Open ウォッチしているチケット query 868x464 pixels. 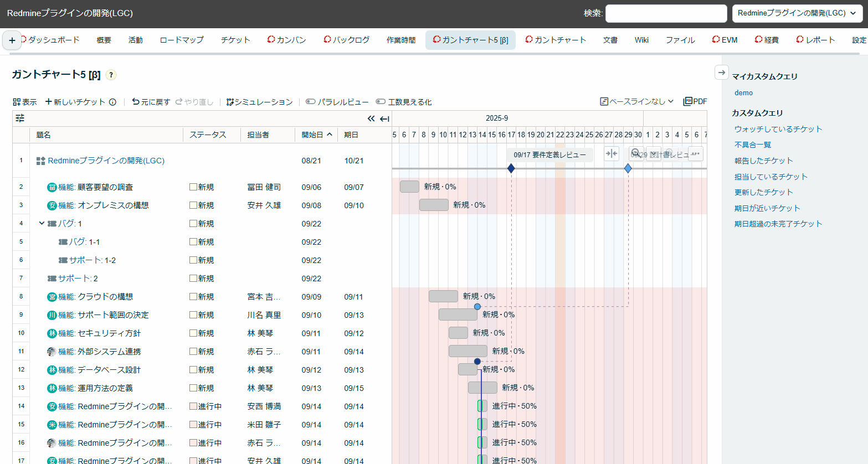(778, 129)
